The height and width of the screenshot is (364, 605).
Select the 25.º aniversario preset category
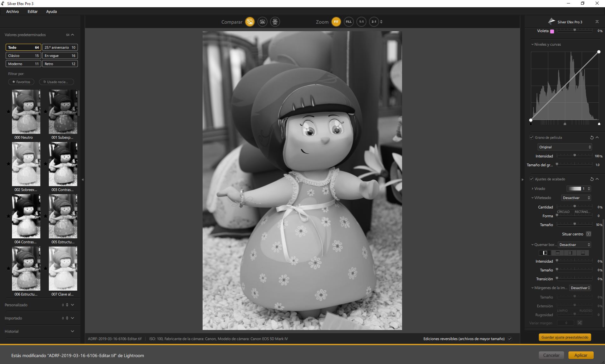(x=60, y=47)
